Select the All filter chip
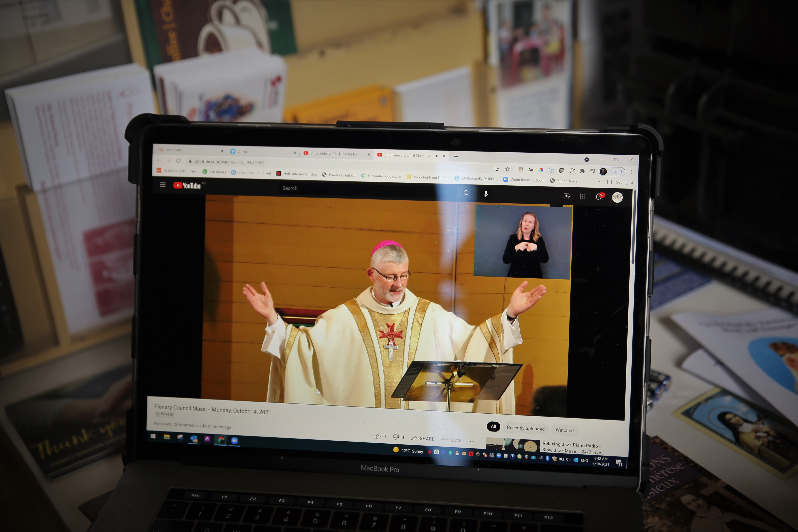This screenshot has height=532, width=798. pos(493,426)
